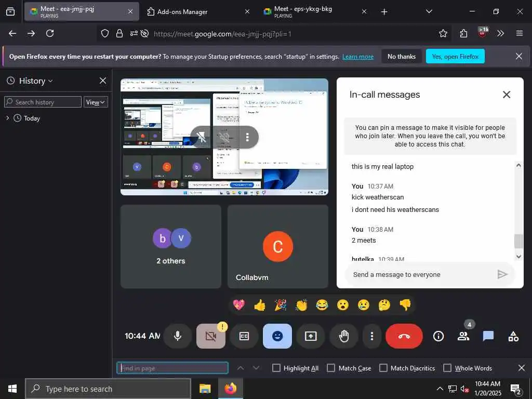This screenshot has width=532, height=399.
Task: Send the thinking face reaction
Action: point(384,304)
